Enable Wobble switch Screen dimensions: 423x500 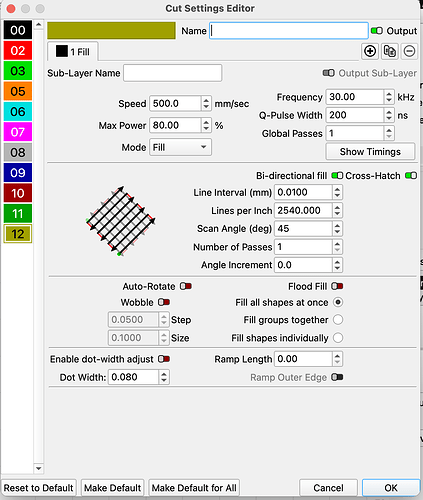click(x=164, y=302)
